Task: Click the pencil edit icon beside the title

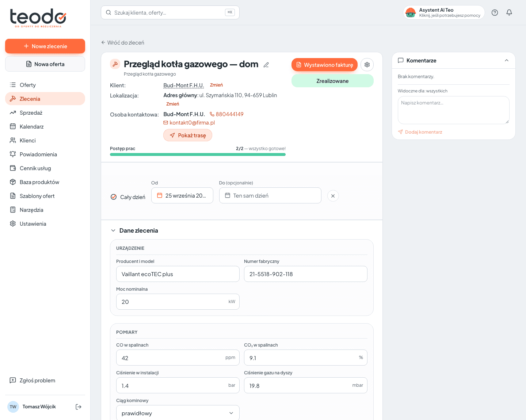Action: 266,65
